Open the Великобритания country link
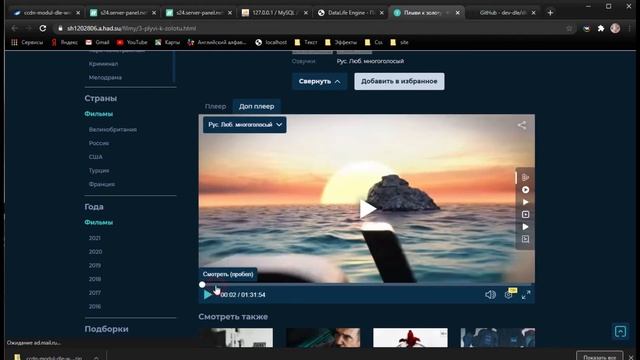This screenshot has height=360, width=640. (x=113, y=129)
